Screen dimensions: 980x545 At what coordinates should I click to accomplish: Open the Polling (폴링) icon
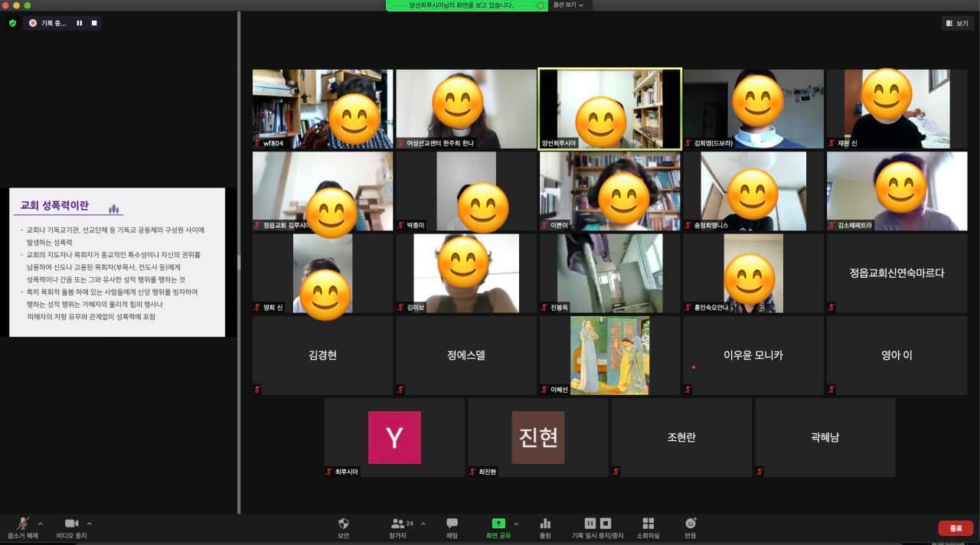[545, 524]
